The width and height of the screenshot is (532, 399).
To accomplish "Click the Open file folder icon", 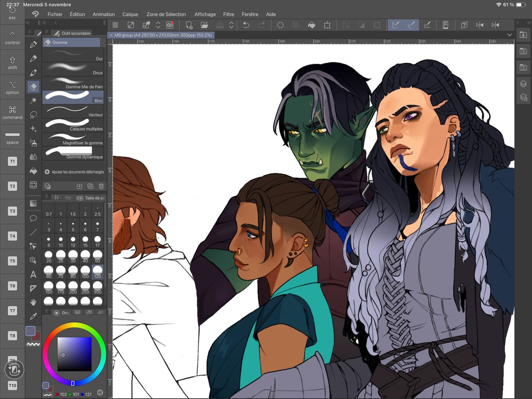I will click(x=204, y=25).
